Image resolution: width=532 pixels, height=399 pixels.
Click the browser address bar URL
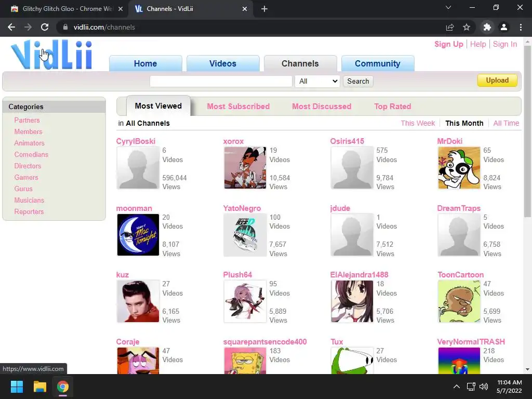[104, 27]
